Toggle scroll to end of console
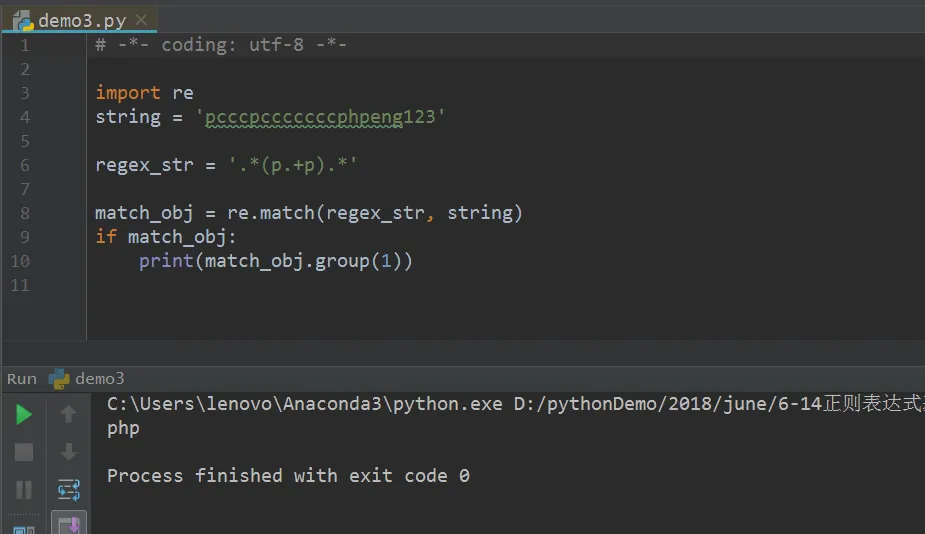925x534 pixels. click(68, 523)
